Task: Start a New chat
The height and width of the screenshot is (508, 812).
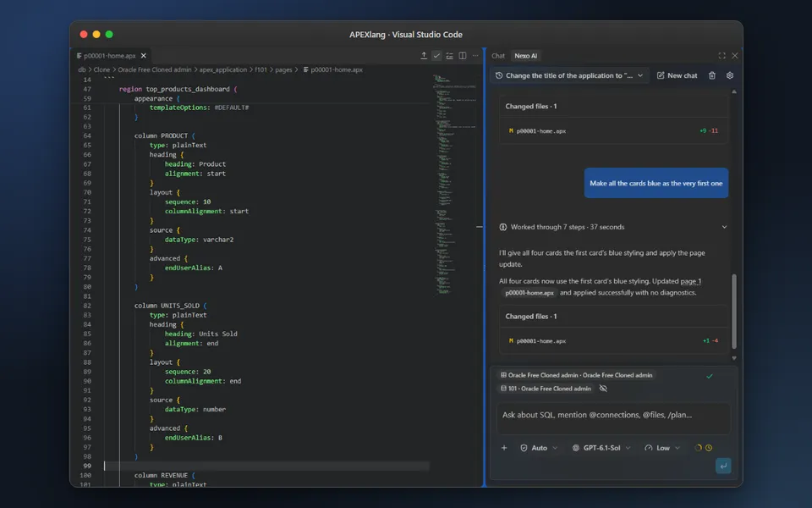Action: point(678,75)
